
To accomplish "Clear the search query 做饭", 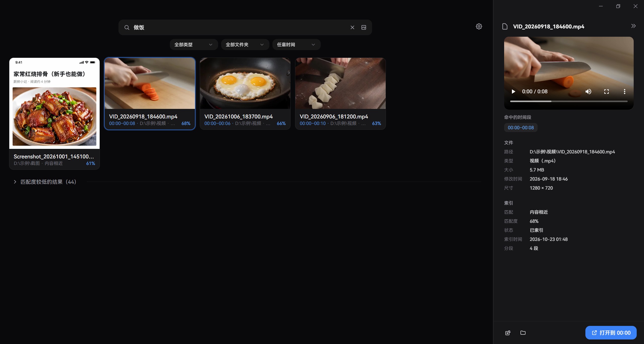I will pyautogui.click(x=352, y=27).
